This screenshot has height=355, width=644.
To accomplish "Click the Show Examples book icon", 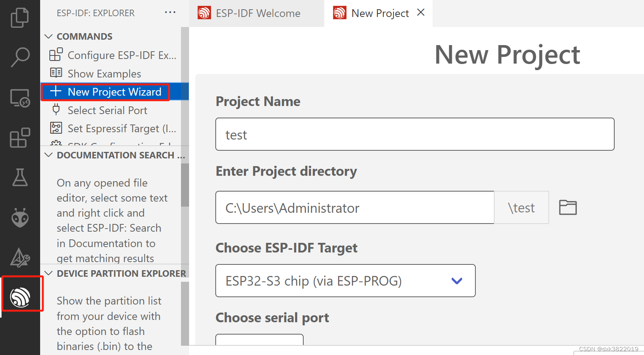I will pyautogui.click(x=56, y=73).
